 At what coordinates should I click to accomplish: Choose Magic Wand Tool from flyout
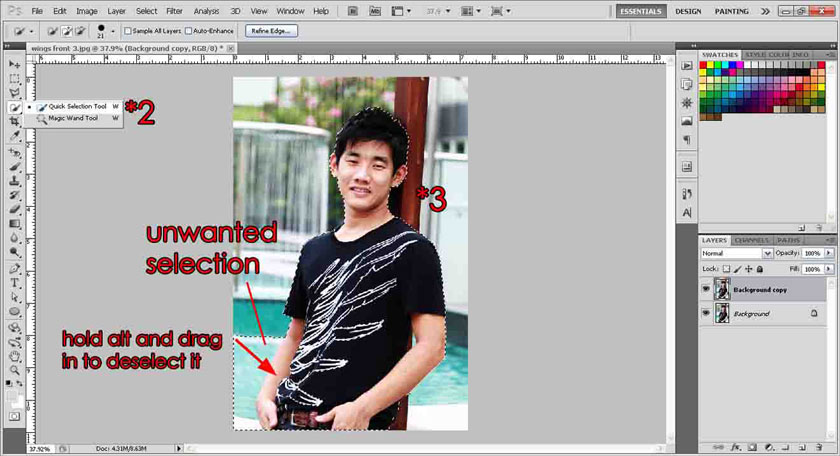[73, 118]
